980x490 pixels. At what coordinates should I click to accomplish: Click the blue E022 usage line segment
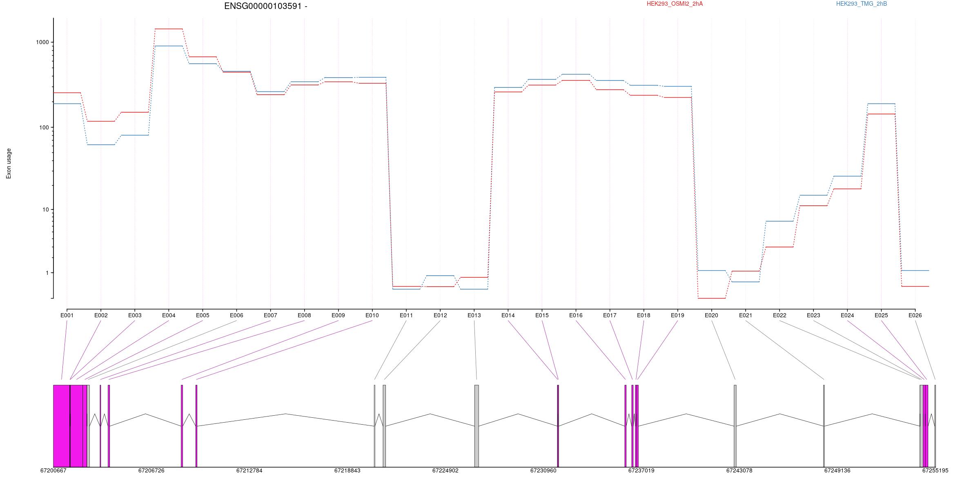[x=780, y=221]
